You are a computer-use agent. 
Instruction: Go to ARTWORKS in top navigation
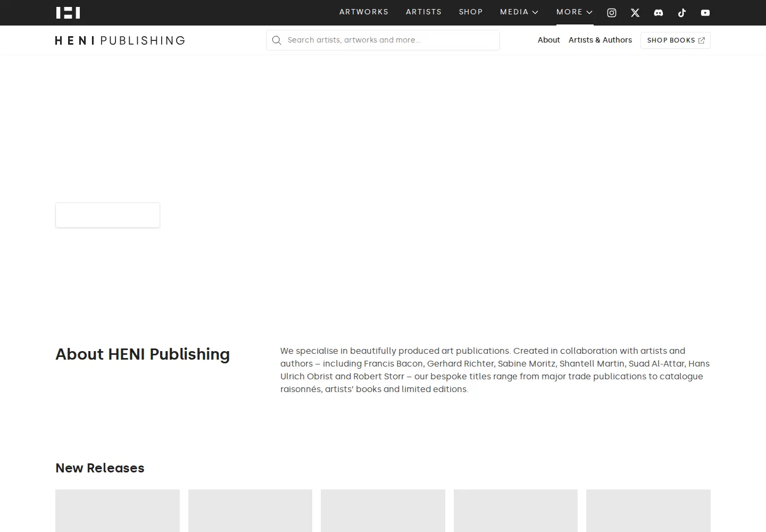[x=364, y=12]
